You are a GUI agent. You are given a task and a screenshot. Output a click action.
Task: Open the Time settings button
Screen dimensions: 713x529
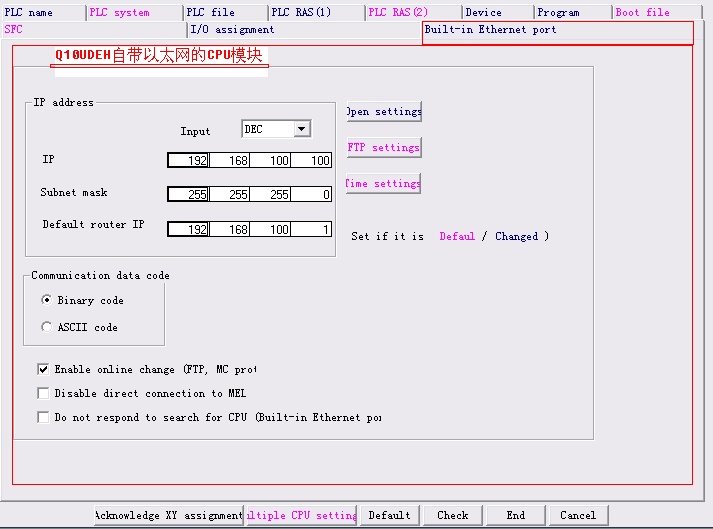(384, 183)
